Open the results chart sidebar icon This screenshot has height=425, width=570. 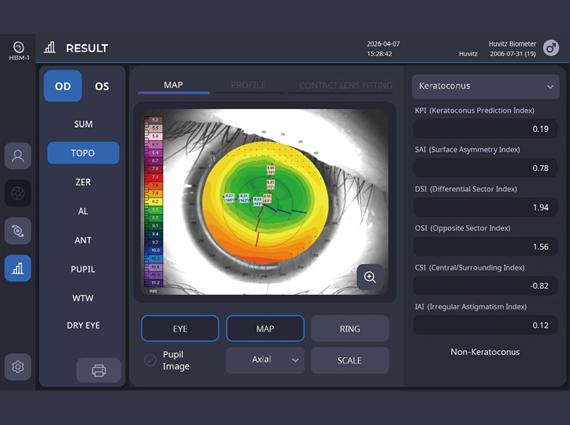pyautogui.click(x=18, y=268)
